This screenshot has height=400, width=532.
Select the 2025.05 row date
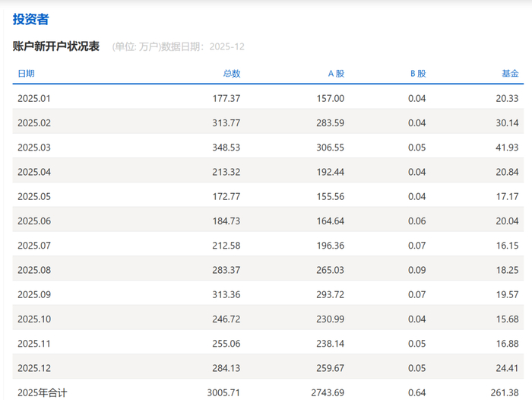pyautogui.click(x=34, y=197)
